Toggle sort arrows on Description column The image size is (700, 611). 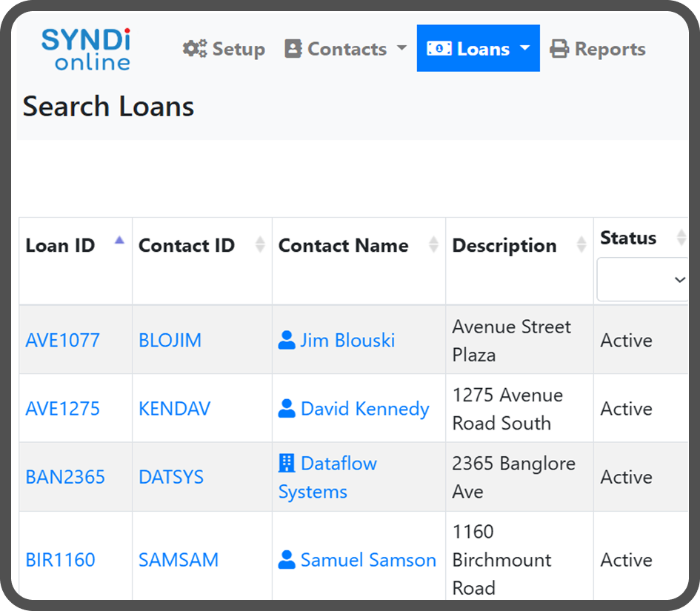point(581,245)
